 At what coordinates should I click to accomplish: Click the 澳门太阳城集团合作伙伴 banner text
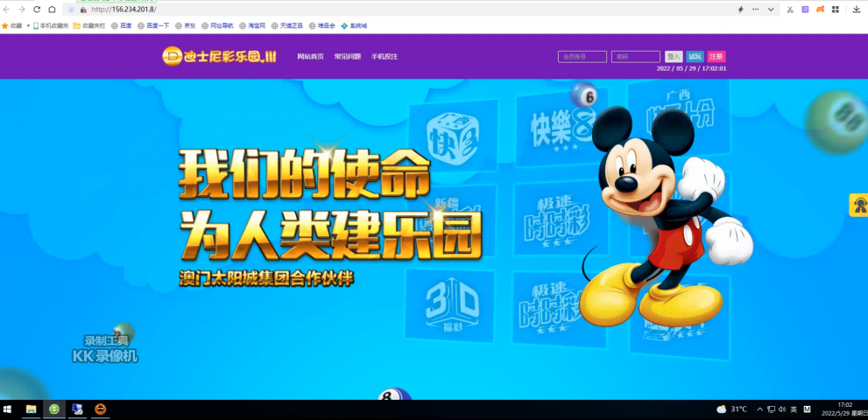click(x=266, y=277)
